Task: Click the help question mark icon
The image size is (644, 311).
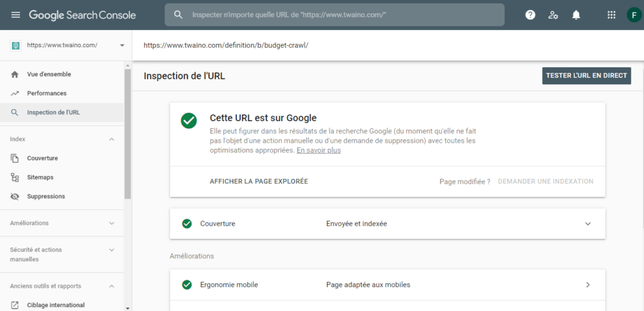Action: click(530, 15)
